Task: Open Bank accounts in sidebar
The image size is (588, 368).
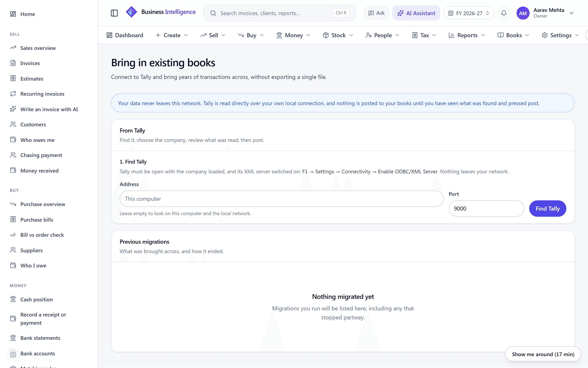Action: 49,353
